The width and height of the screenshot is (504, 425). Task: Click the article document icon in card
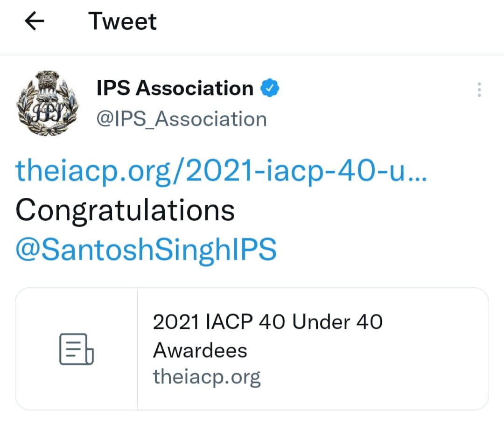click(76, 349)
